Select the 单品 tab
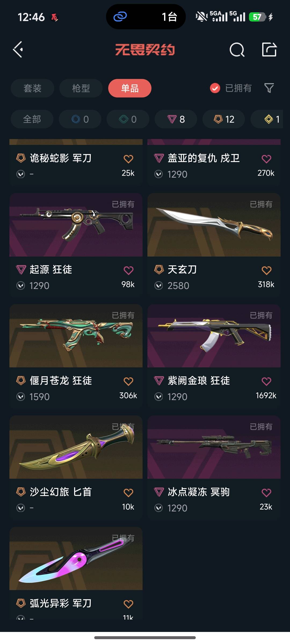 tap(130, 88)
